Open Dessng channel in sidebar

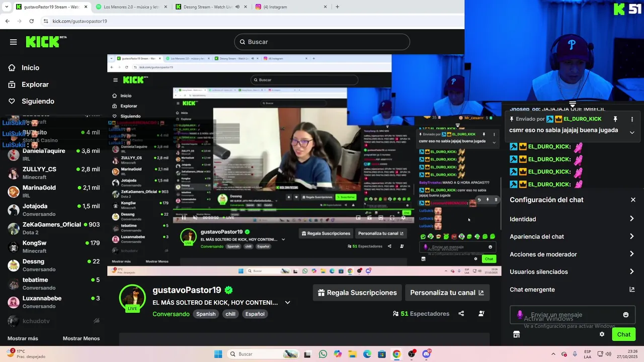(x=53, y=265)
